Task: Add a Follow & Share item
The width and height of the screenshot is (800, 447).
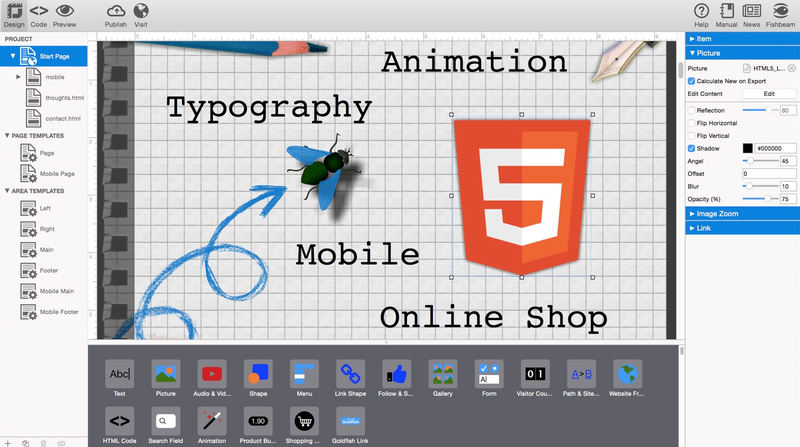Action: click(396, 379)
